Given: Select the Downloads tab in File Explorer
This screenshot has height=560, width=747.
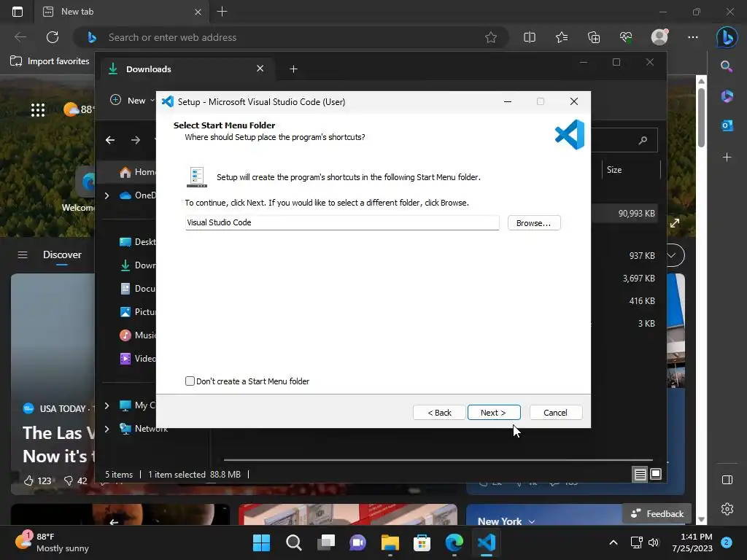Looking at the screenshot, I should click(x=187, y=69).
